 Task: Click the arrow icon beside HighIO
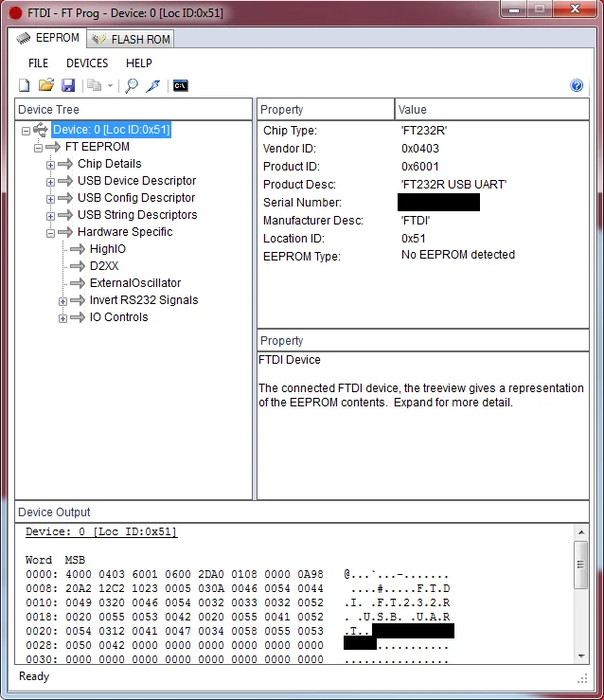(78, 249)
